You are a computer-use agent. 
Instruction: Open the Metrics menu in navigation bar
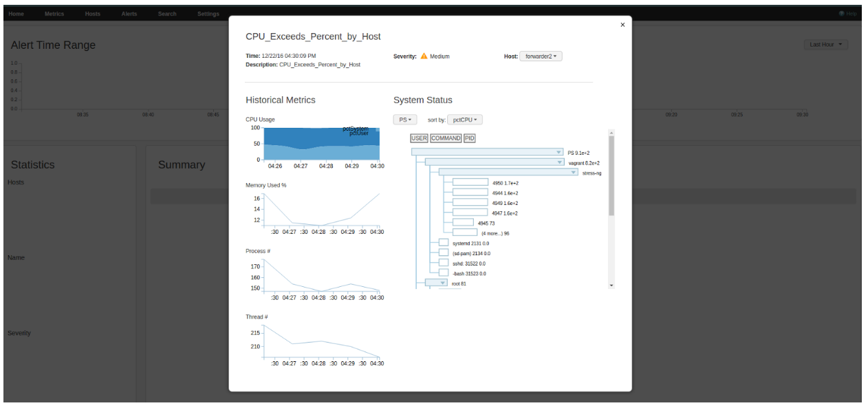tap(54, 14)
